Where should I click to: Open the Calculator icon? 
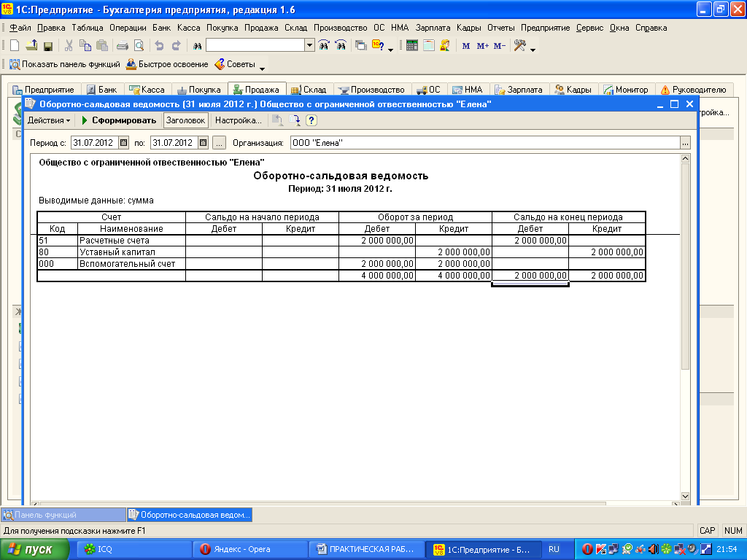(412, 46)
